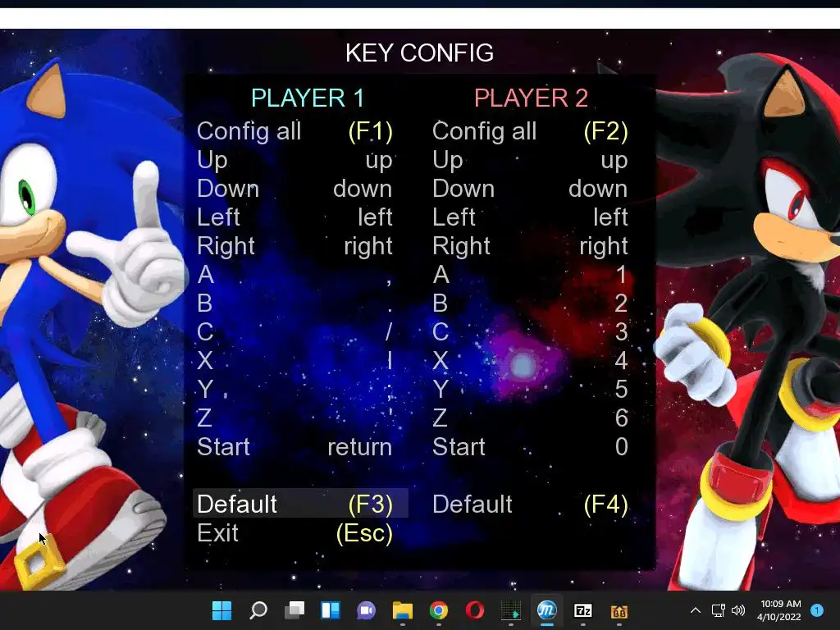Viewport: 840px width, 630px height.
Task: Select Player 2 Down key row
Action: 530,189
